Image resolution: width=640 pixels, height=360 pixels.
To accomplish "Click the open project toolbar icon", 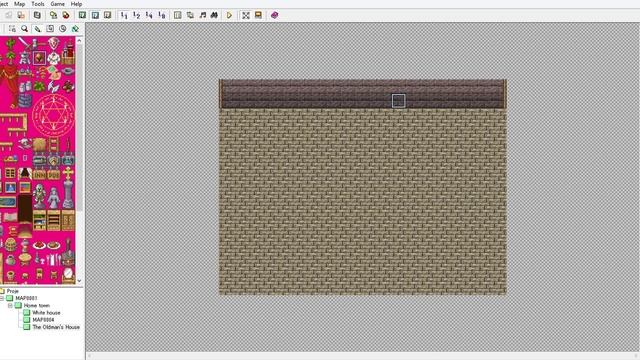I will 9,15.
